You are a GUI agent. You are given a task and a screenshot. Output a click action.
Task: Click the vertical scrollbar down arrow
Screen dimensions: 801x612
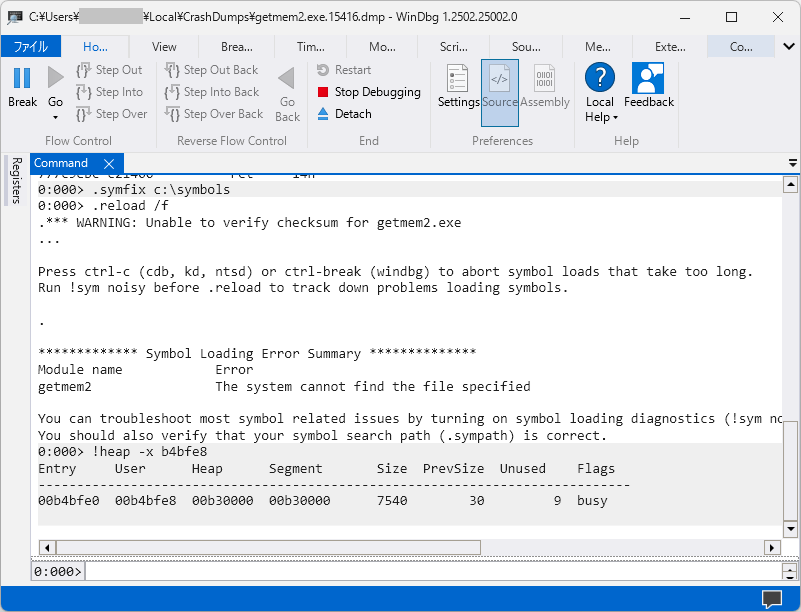(790, 529)
